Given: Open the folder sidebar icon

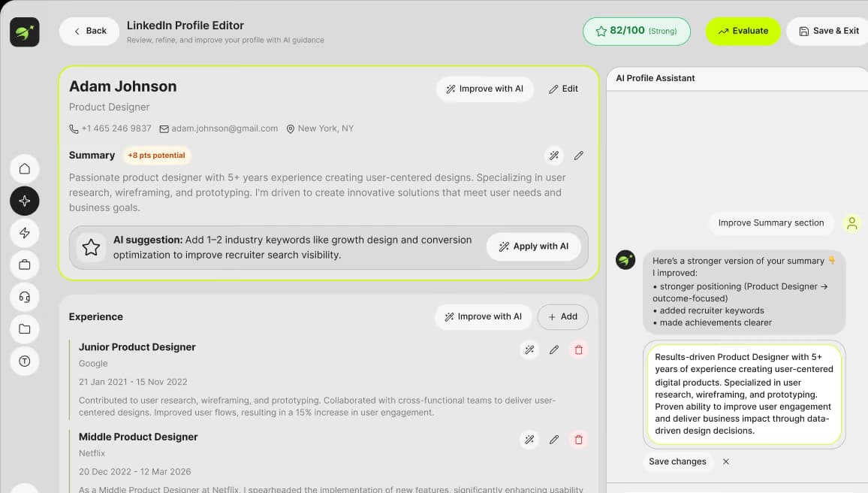Looking at the screenshot, I should pos(24,329).
